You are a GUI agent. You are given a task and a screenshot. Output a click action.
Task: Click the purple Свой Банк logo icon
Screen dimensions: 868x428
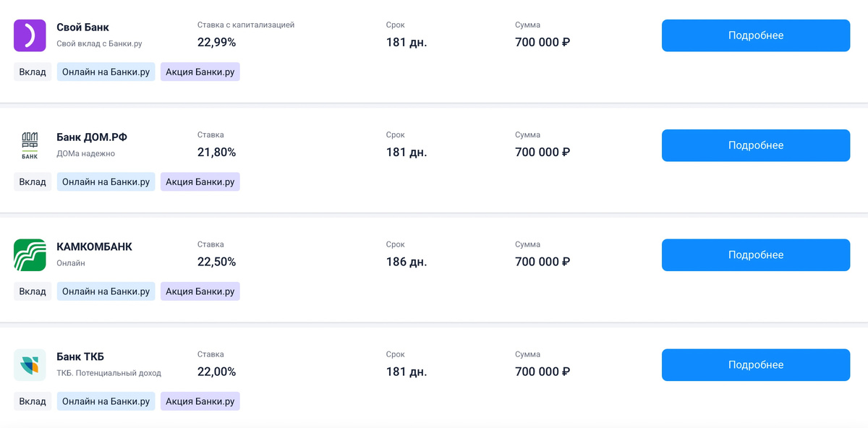[30, 35]
